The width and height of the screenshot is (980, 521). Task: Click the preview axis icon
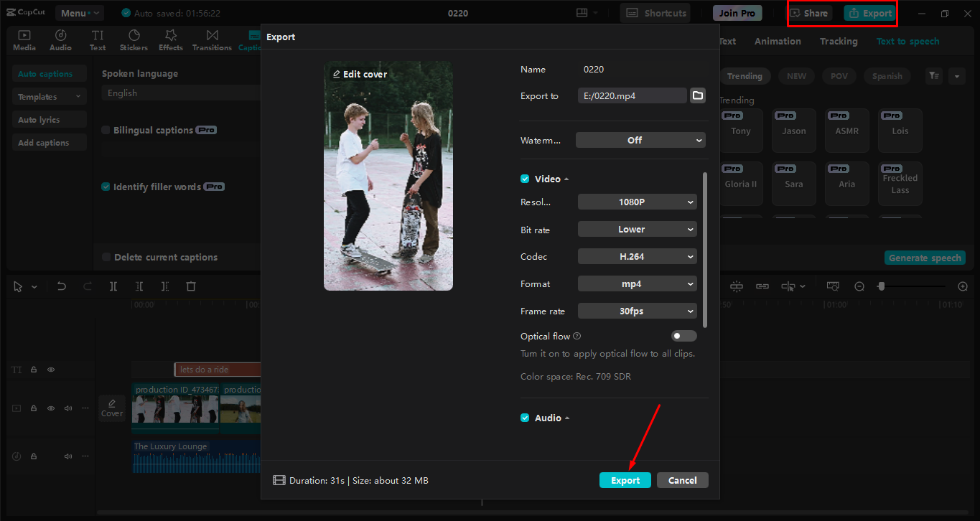pos(788,286)
